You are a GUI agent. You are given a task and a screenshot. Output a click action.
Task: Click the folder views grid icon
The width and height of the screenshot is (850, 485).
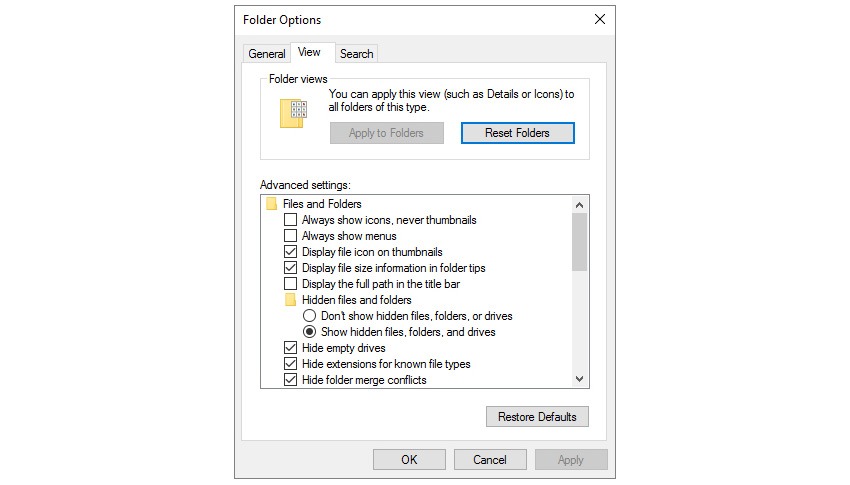(293, 113)
